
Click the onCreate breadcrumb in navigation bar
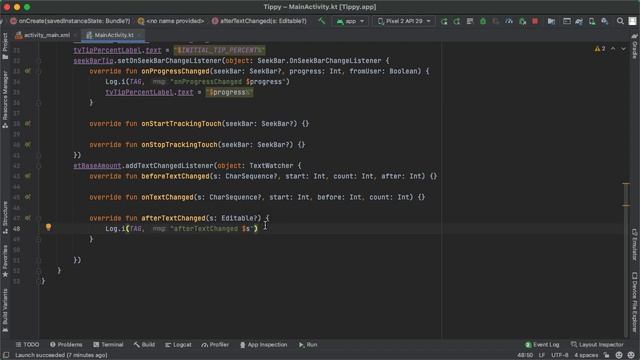coord(70,21)
